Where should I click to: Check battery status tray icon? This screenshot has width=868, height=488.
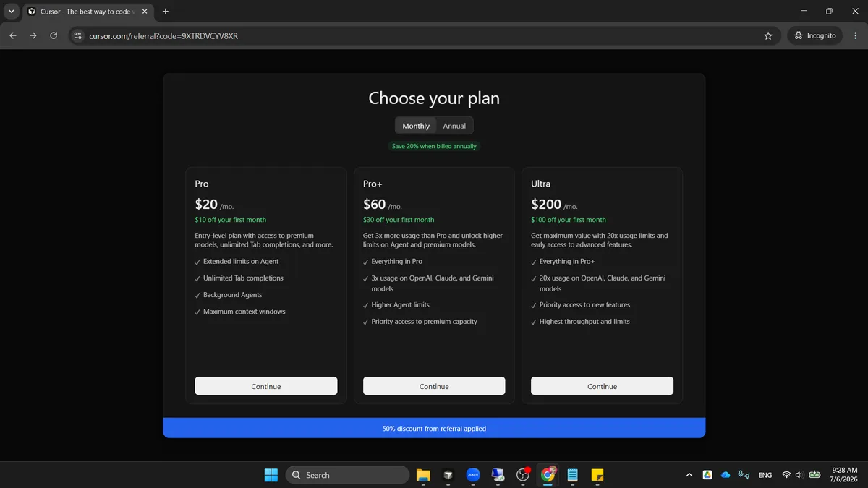(814, 475)
